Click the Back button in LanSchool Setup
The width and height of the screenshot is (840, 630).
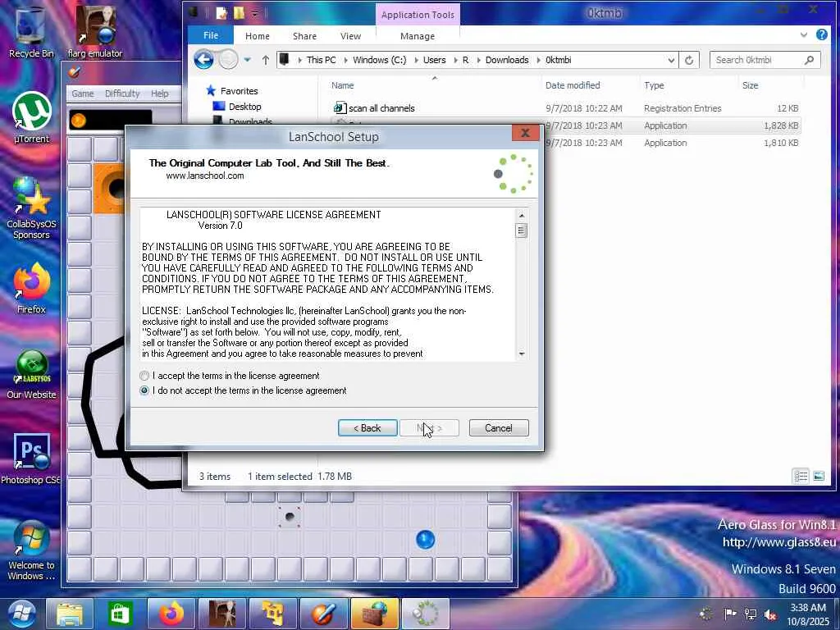tap(367, 428)
